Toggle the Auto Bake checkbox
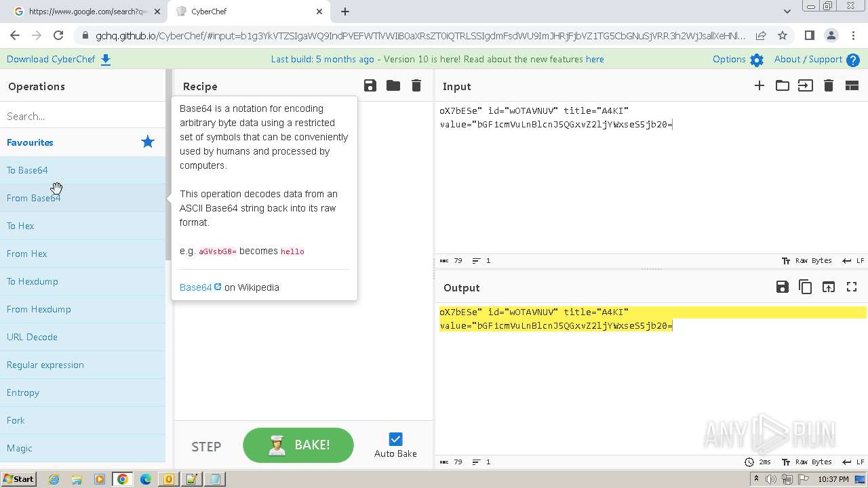The width and height of the screenshot is (868, 488). (395, 439)
